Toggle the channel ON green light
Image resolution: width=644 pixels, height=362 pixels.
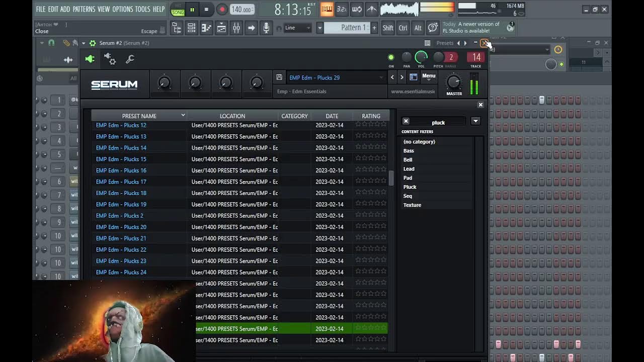[x=391, y=57]
